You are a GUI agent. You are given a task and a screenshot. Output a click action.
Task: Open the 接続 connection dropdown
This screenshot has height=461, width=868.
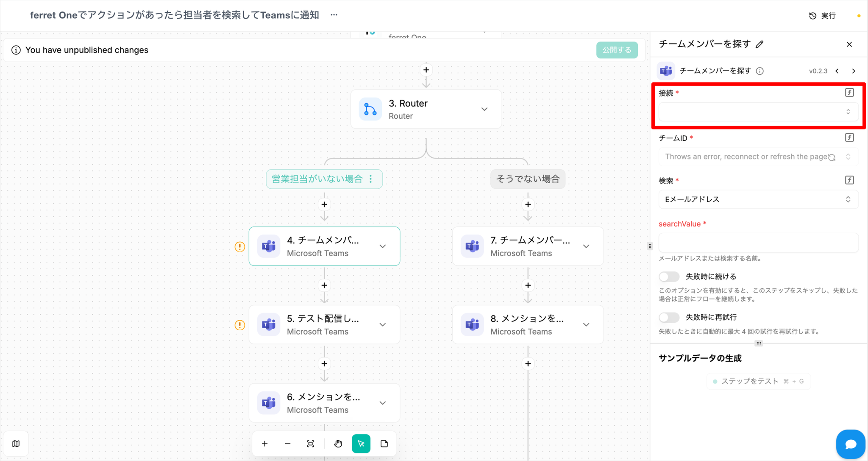(758, 112)
